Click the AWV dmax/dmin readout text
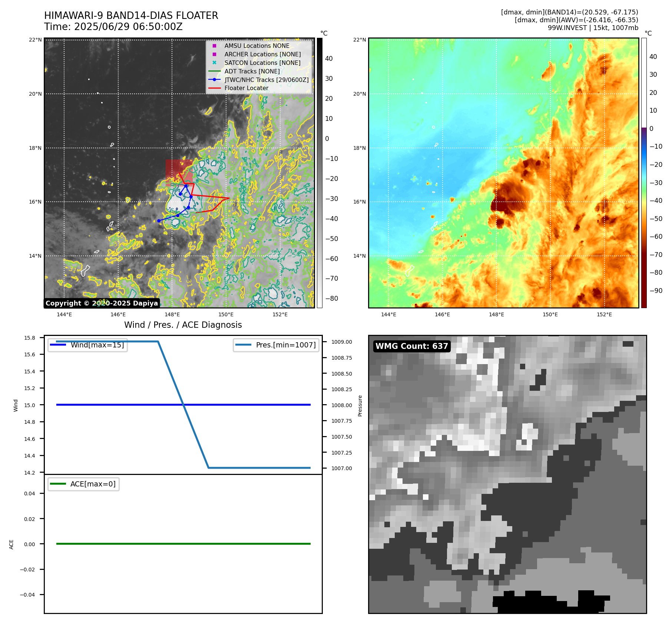Screen dimensions: 672x627 [x=576, y=20]
